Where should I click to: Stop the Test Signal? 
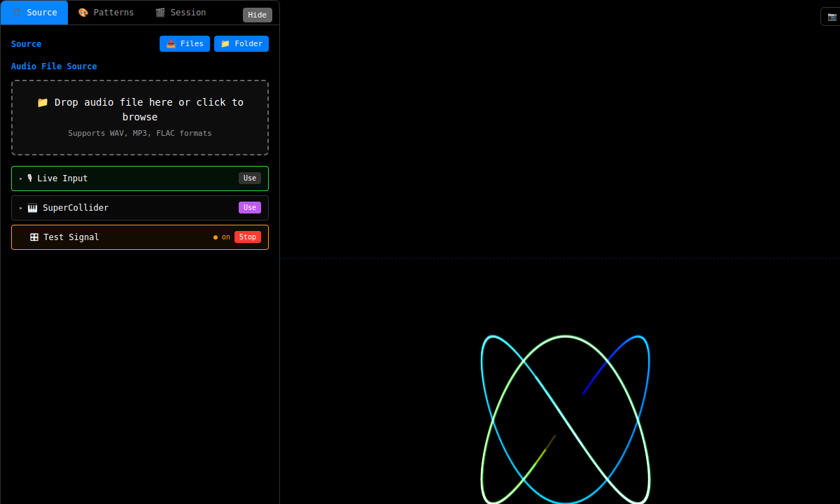pos(248,237)
